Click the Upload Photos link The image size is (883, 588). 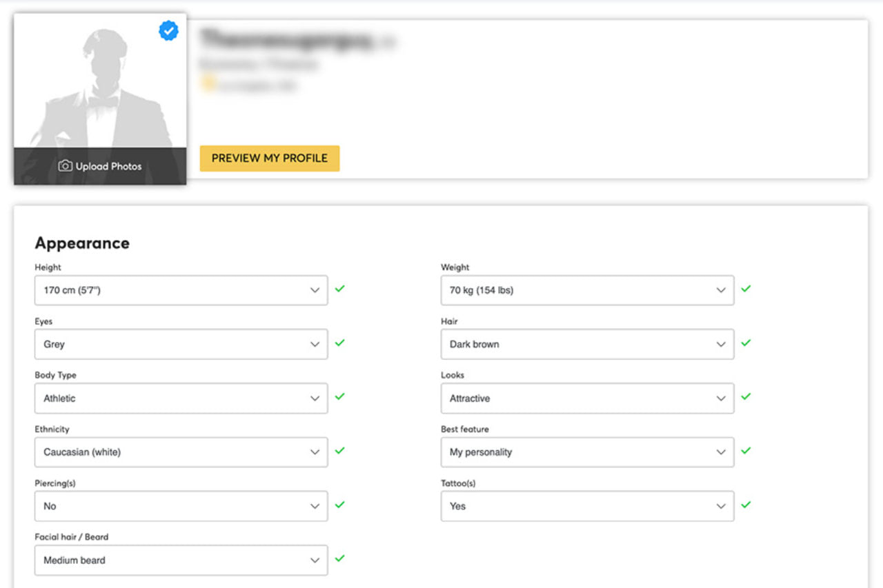(108, 166)
